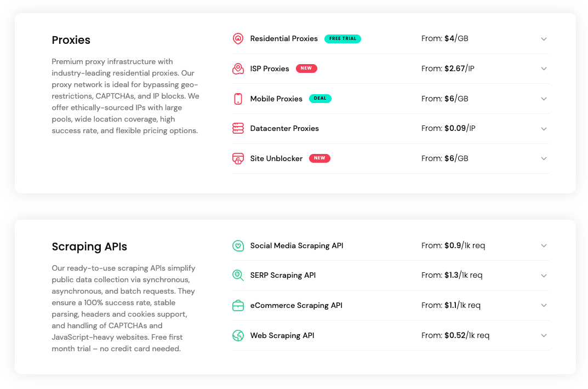Expand the Web Scraping API chevron
This screenshot has height=389, width=588.
pyautogui.click(x=544, y=335)
